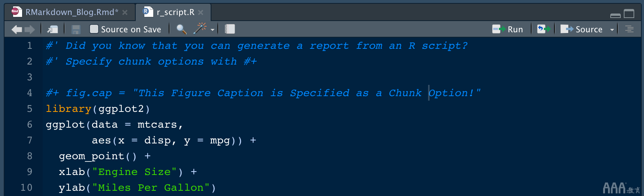Close the r_script.R tab
This screenshot has height=196, width=644.
point(201,12)
